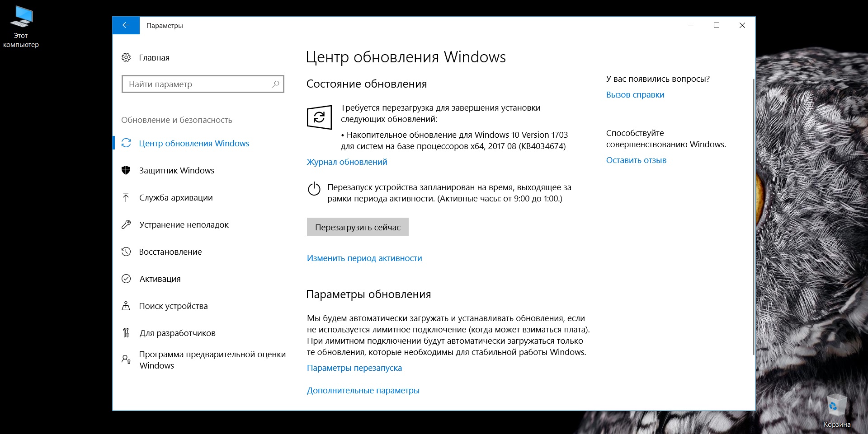Image resolution: width=868 pixels, height=434 pixels.
Task: Open the Восстановление section
Action: coord(170,252)
